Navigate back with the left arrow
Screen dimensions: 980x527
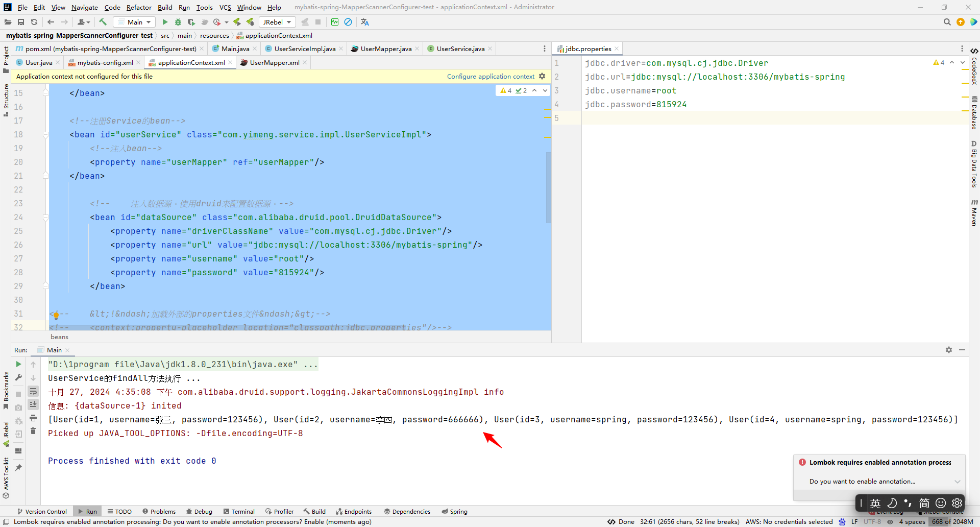[x=51, y=22]
